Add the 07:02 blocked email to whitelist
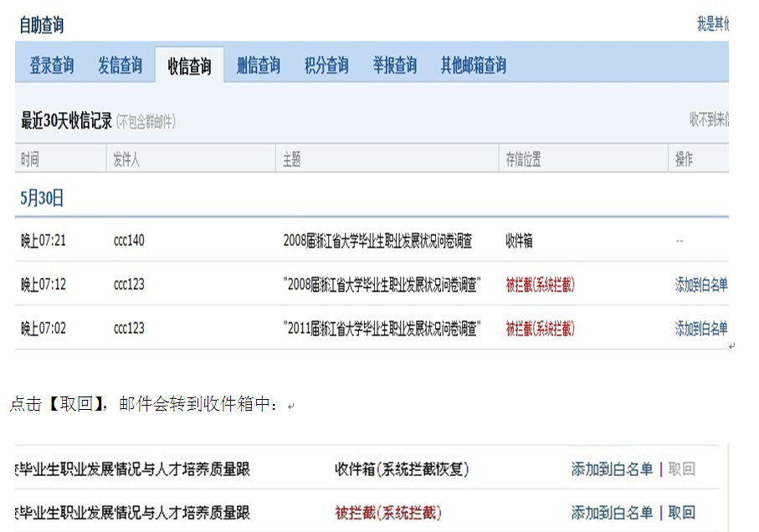The width and height of the screenshot is (759, 532). [701, 329]
